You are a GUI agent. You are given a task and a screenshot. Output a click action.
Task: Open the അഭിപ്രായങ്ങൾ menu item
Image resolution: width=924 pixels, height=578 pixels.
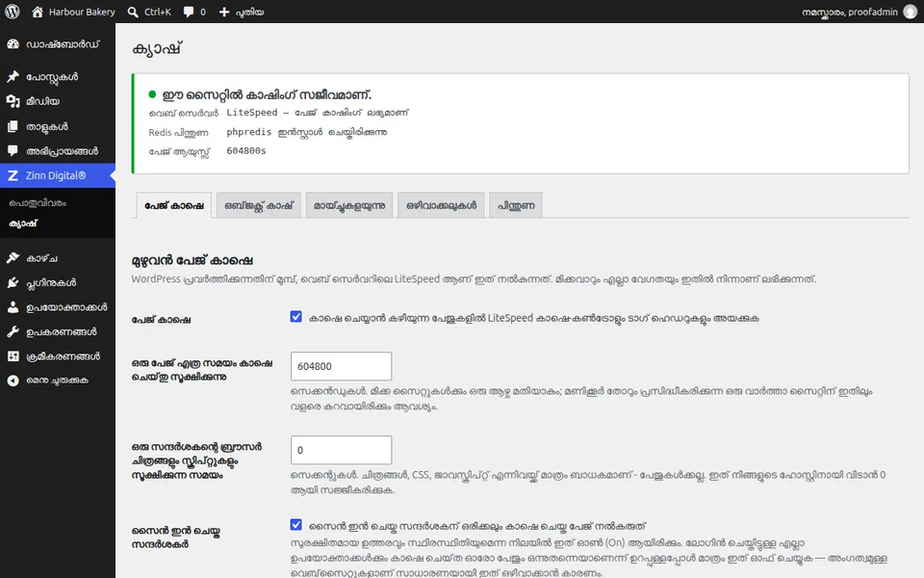[x=58, y=151]
